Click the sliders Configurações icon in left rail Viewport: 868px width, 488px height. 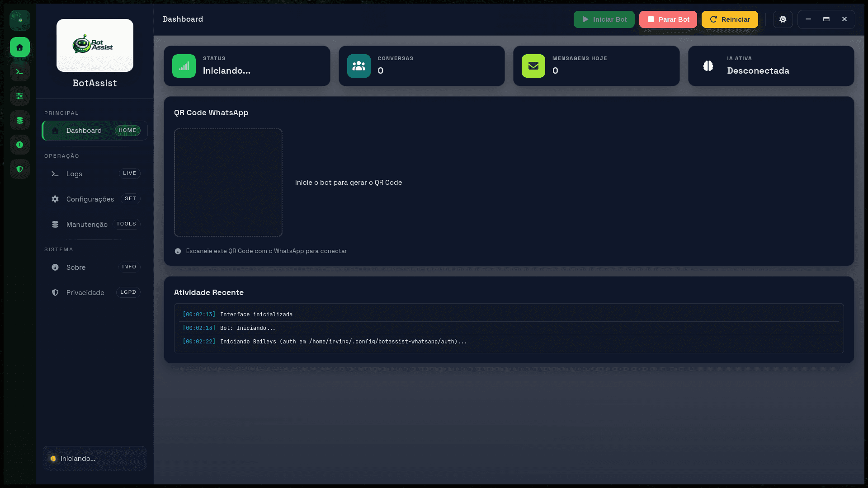(x=19, y=96)
